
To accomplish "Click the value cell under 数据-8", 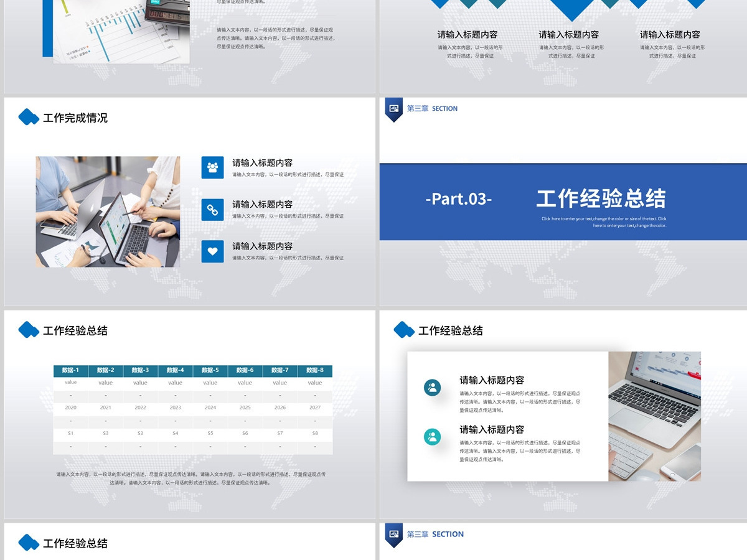I will 315,383.
